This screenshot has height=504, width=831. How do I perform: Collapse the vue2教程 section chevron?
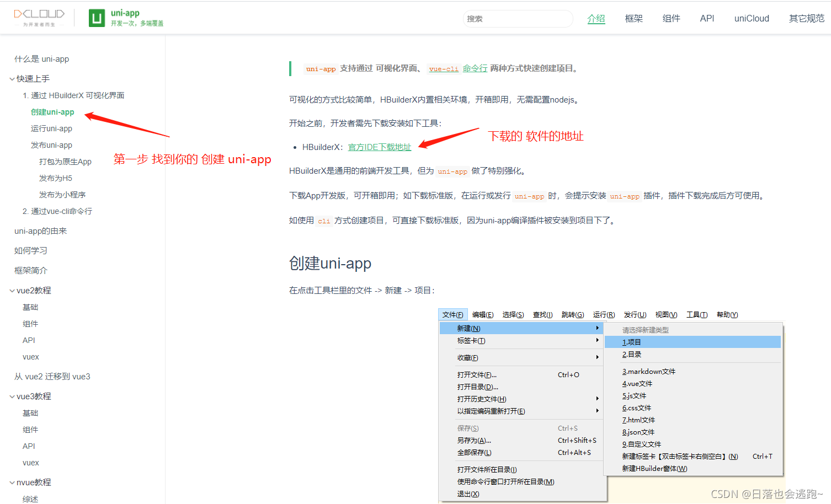12,291
